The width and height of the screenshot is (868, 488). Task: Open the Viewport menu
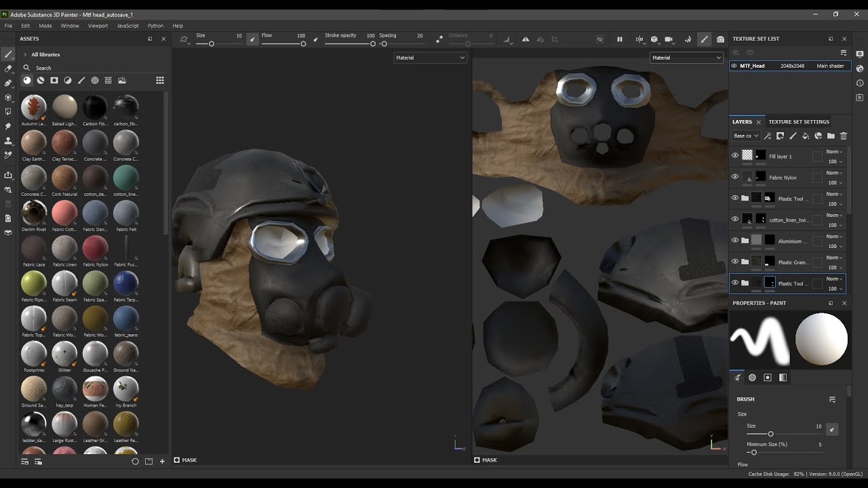pos(98,26)
